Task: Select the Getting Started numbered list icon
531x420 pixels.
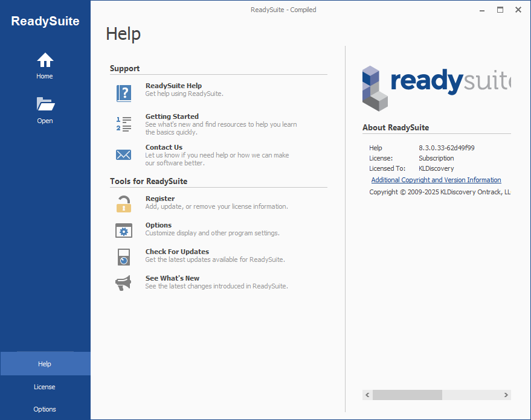Action: coord(123,124)
